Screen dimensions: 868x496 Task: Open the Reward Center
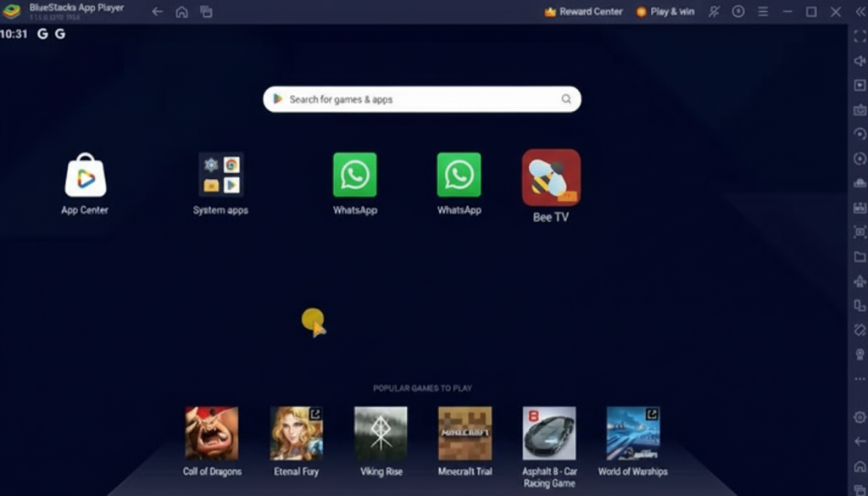[x=583, y=12]
